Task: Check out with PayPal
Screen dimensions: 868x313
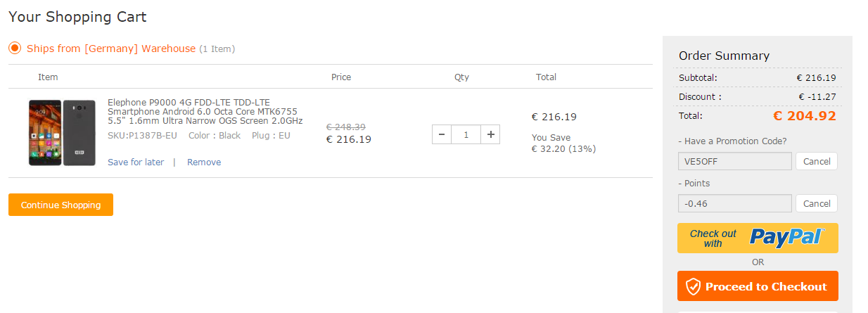Action: 758,238
